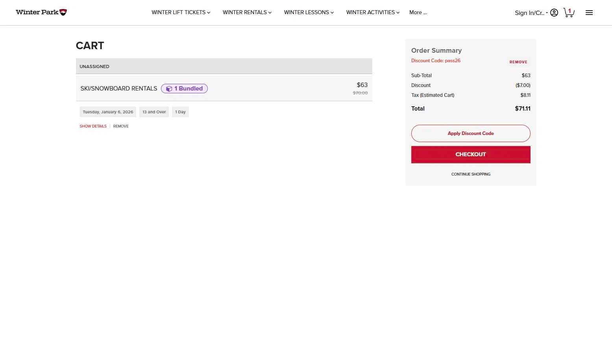The width and height of the screenshot is (612, 364).
Task: Click the Ski/Snowboard Rentals title
Action: [x=119, y=89]
